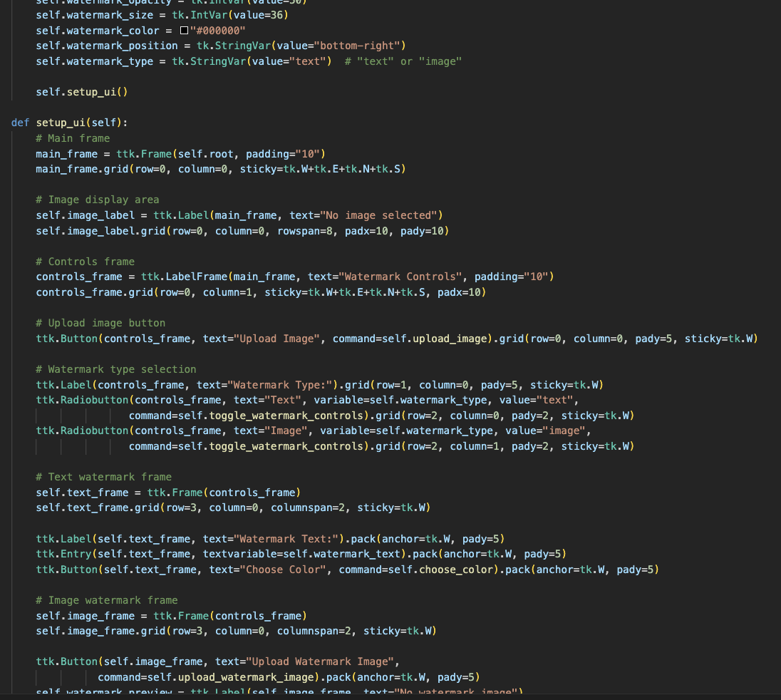Click the '# Image watermark frame' comment
781x700 pixels.
coord(107,600)
